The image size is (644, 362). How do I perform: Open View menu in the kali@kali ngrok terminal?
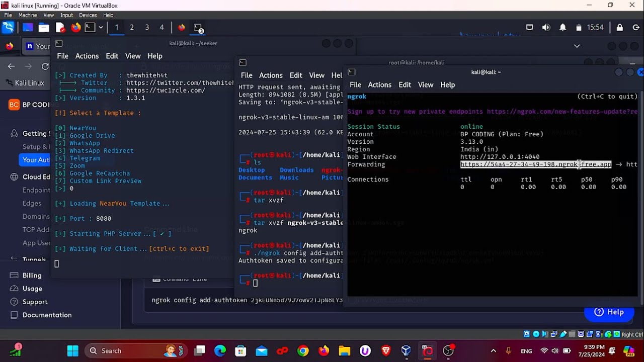tap(425, 84)
